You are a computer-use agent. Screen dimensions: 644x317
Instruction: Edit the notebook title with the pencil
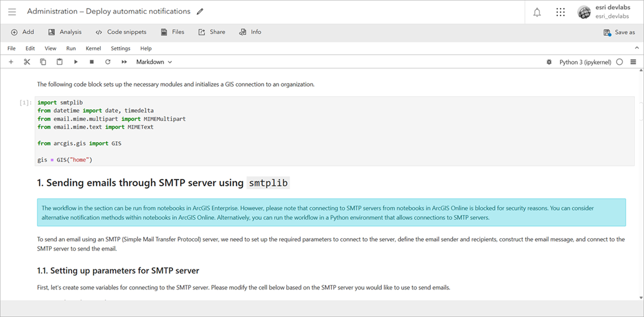[199, 11]
